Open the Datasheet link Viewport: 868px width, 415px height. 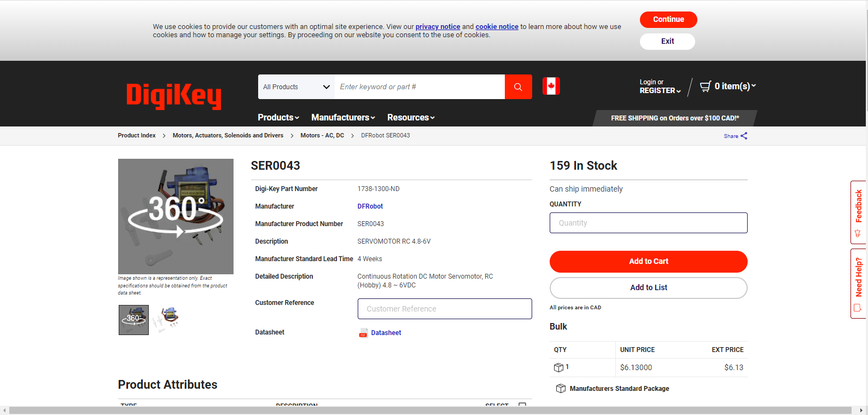coord(386,333)
